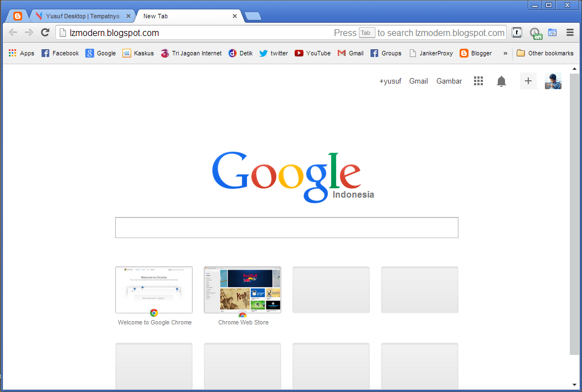Click the scrollbar down arrow
Image resolution: width=582 pixels, height=392 pixels.
(574, 385)
